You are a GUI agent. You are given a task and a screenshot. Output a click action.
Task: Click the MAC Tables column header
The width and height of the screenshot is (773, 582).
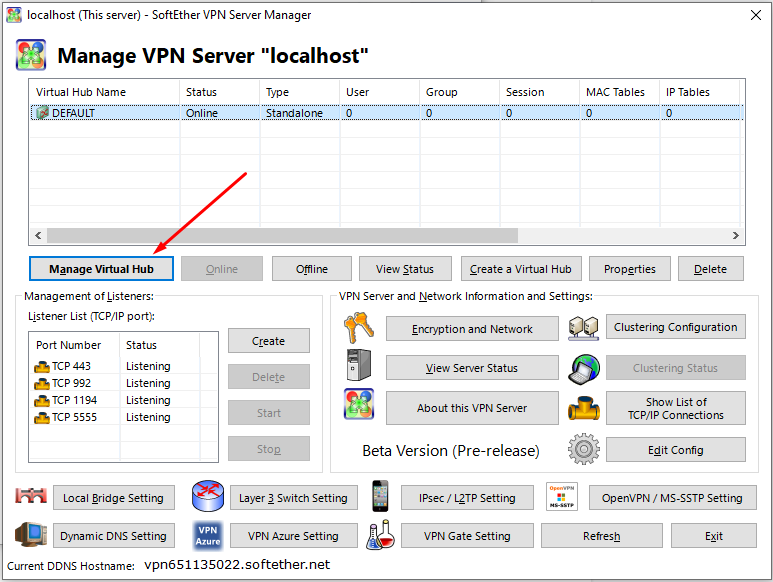(x=619, y=92)
